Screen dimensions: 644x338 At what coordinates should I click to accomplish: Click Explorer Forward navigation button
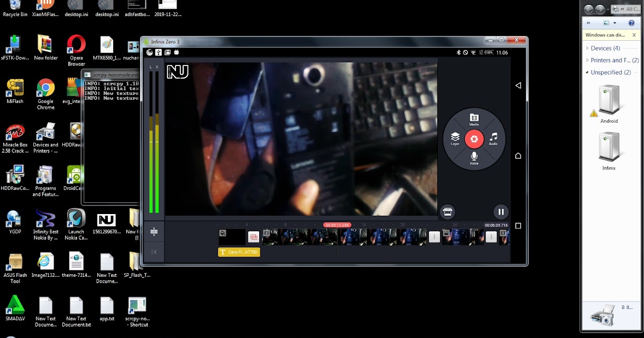[x=599, y=9]
